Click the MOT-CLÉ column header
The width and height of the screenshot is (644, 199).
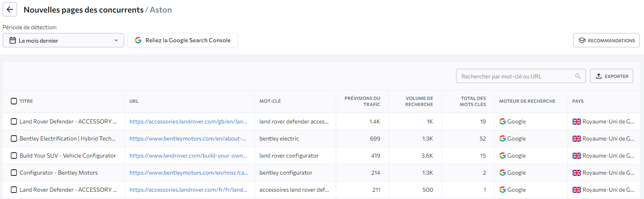tap(270, 101)
